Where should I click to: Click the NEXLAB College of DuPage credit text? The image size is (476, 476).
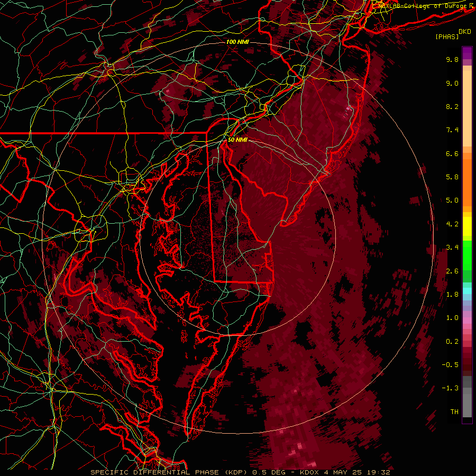[424, 6]
